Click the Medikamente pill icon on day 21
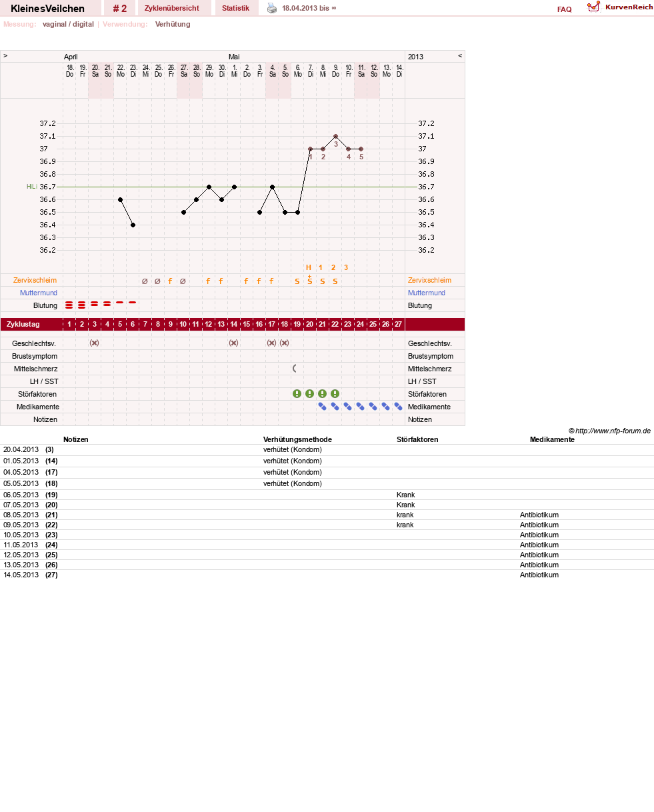 (322, 406)
